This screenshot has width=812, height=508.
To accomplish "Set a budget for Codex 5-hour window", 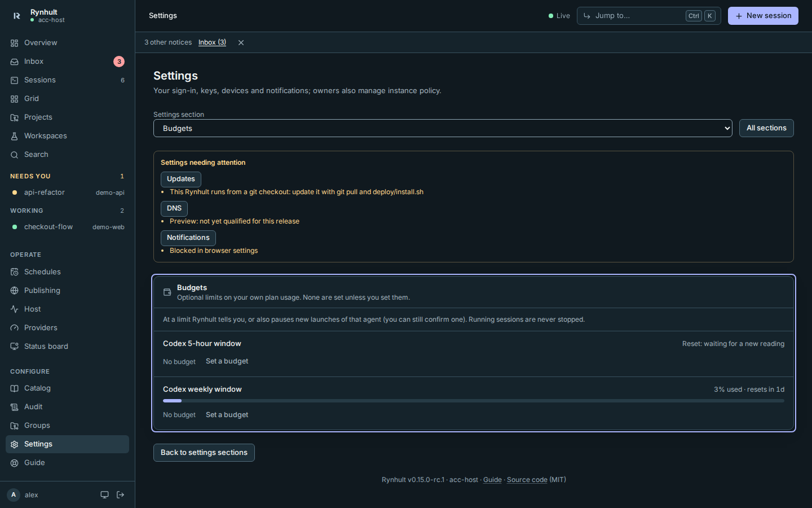I will tap(227, 361).
